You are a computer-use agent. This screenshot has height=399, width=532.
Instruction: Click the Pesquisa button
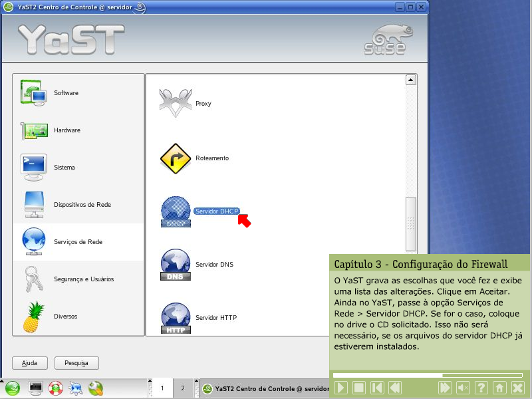point(76,363)
